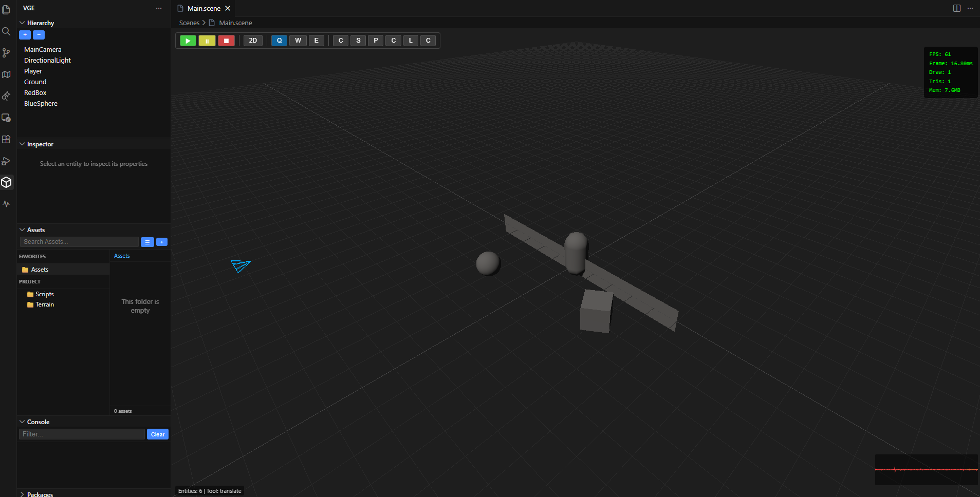Click Scenes in breadcrumb
The image size is (980, 497).
pyautogui.click(x=189, y=23)
